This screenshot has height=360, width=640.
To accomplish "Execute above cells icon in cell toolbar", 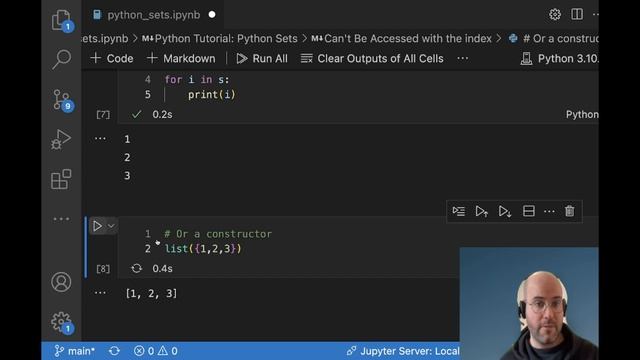I will 482,211.
